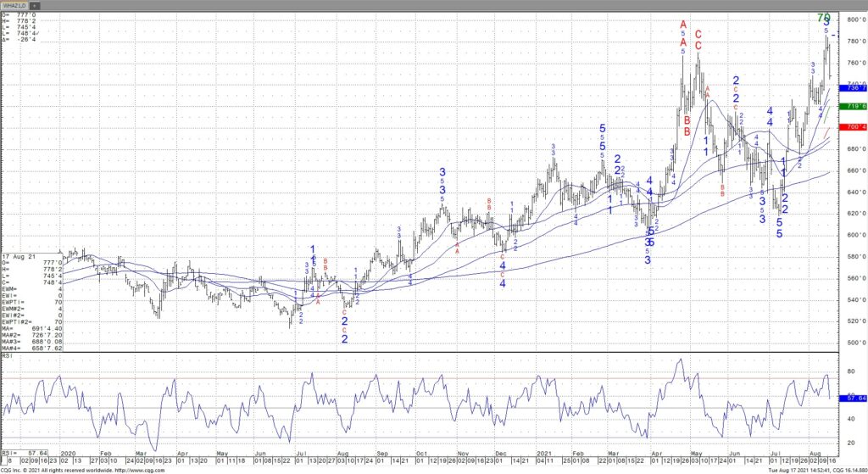Click the 500'0 price scale label
The image size is (868, 474).
click(854, 343)
